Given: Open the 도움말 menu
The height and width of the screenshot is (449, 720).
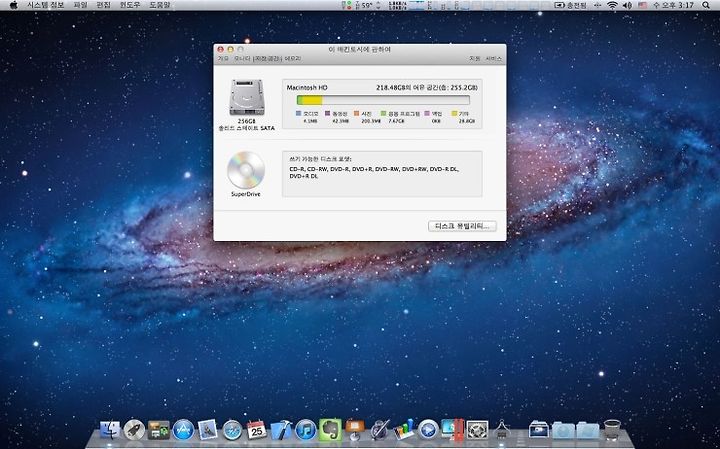Looking at the screenshot, I should 160,5.
